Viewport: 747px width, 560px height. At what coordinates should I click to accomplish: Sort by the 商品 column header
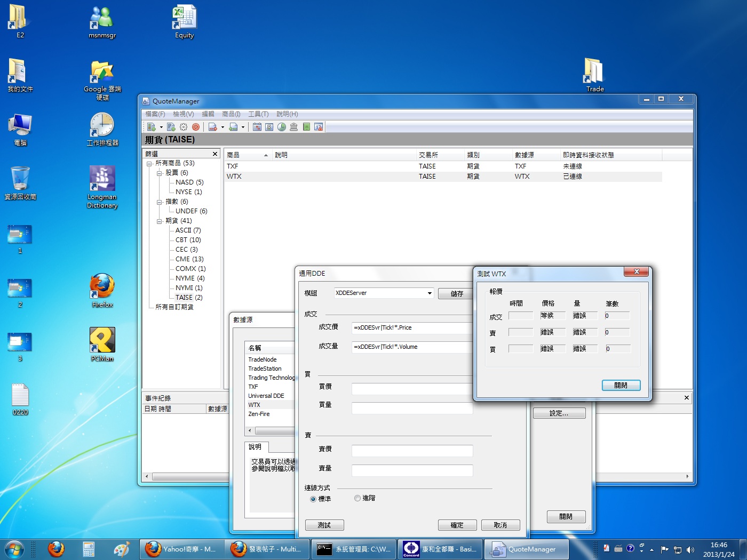tap(248, 155)
